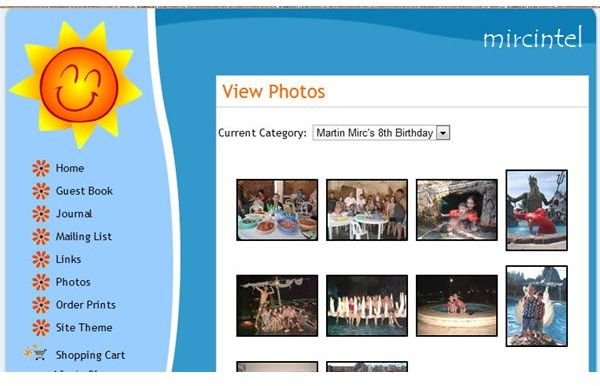
Task: Open the Links menu item
Action: click(x=68, y=259)
